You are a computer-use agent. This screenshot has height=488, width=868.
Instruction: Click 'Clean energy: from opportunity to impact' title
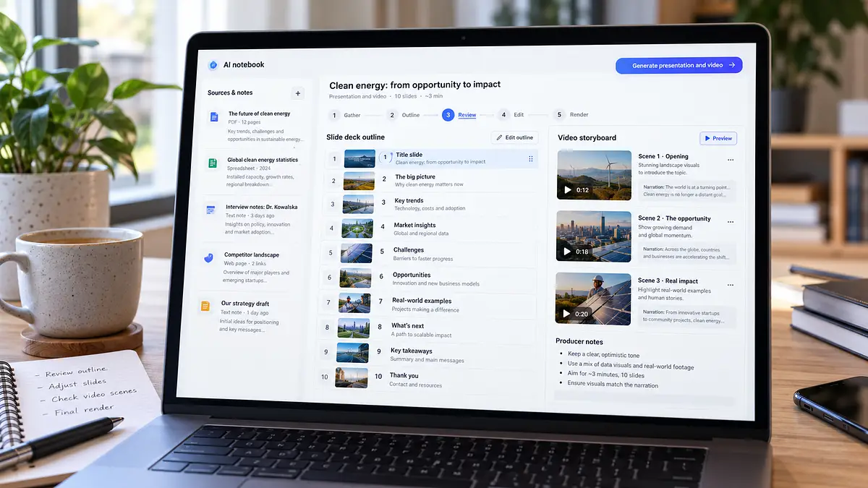point(414,85)
